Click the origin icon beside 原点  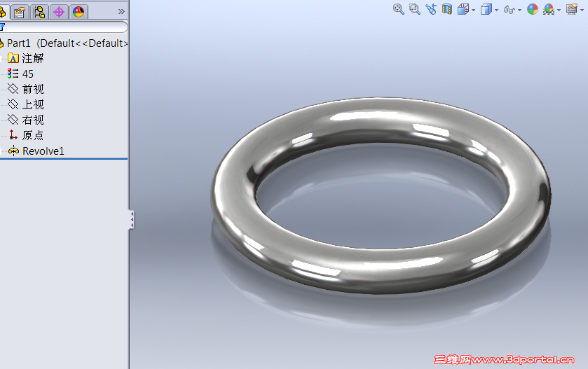(13, 135)
